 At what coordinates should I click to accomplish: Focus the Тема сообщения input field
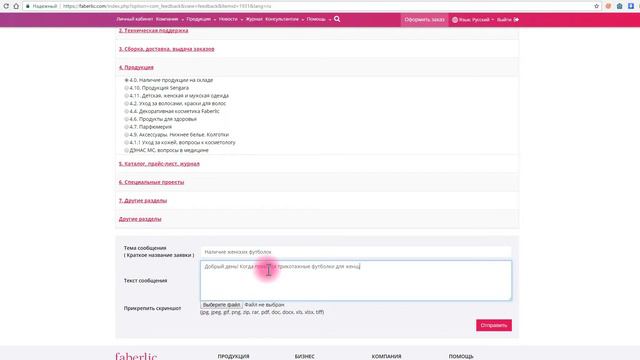point(356,252)
